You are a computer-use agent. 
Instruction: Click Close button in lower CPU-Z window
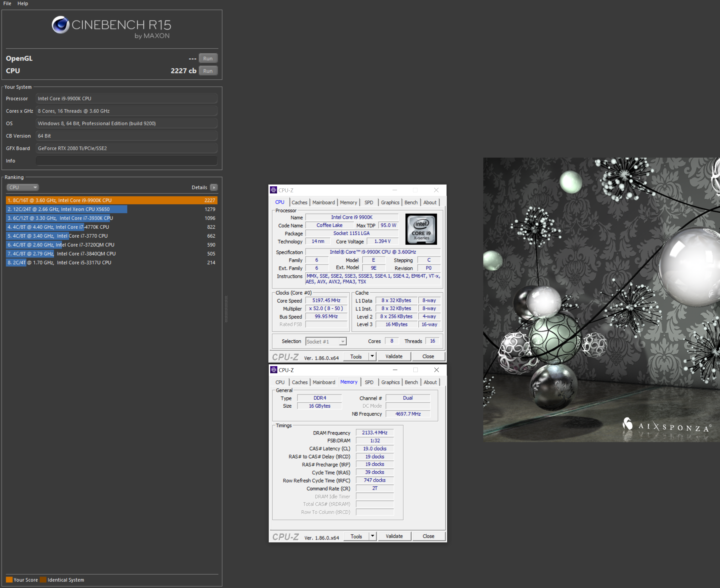[x=429, y=536]
